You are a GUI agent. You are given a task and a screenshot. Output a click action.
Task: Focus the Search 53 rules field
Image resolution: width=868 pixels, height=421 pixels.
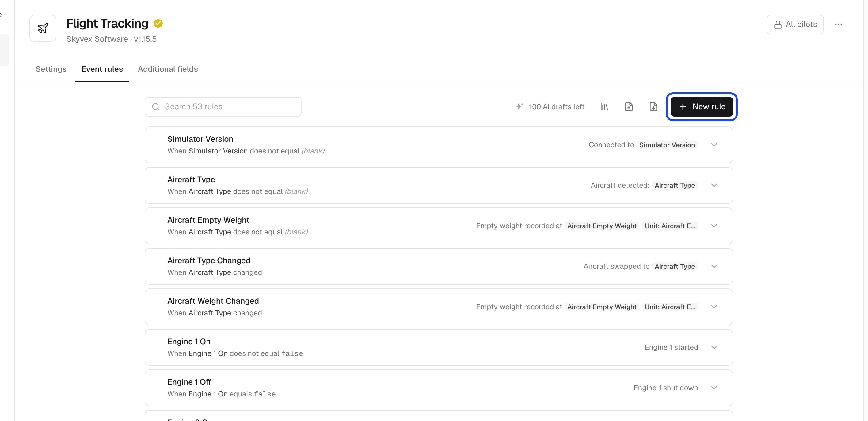pos(223,106)
